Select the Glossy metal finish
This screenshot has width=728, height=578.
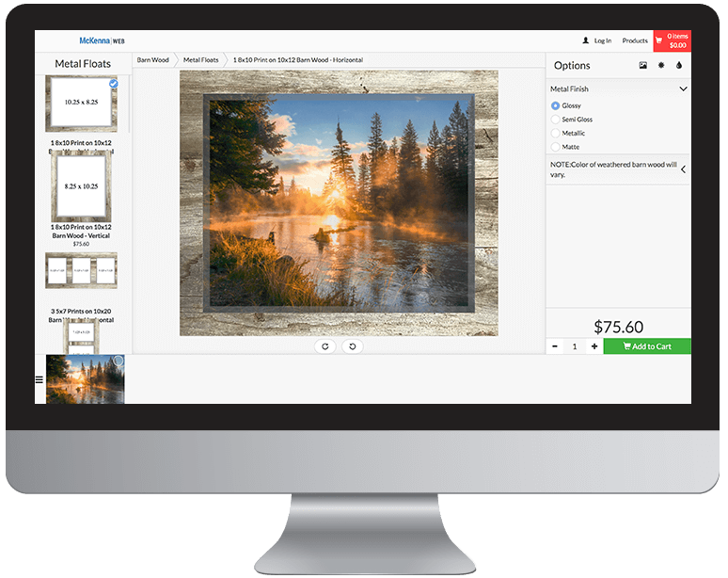point(555,105)
